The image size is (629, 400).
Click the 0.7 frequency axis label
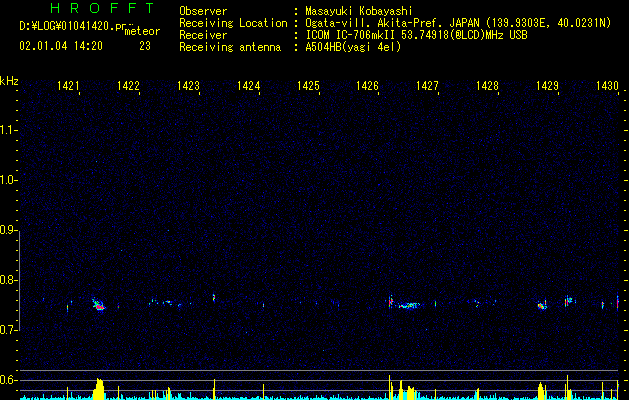[8, 330]
